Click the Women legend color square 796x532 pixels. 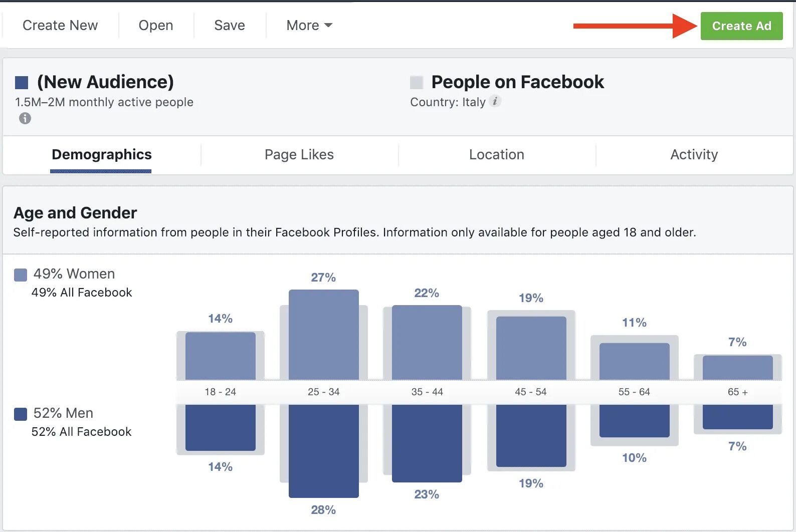click(21, 275)
